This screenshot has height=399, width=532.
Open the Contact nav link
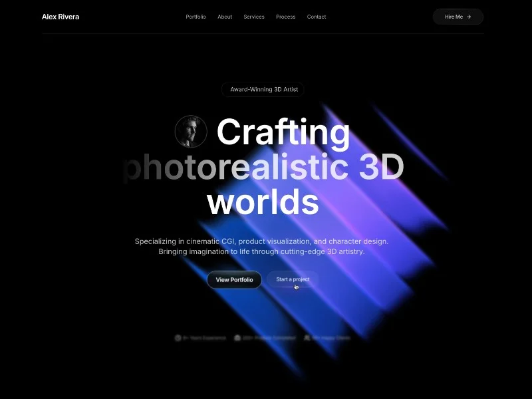tap(317, 17)
